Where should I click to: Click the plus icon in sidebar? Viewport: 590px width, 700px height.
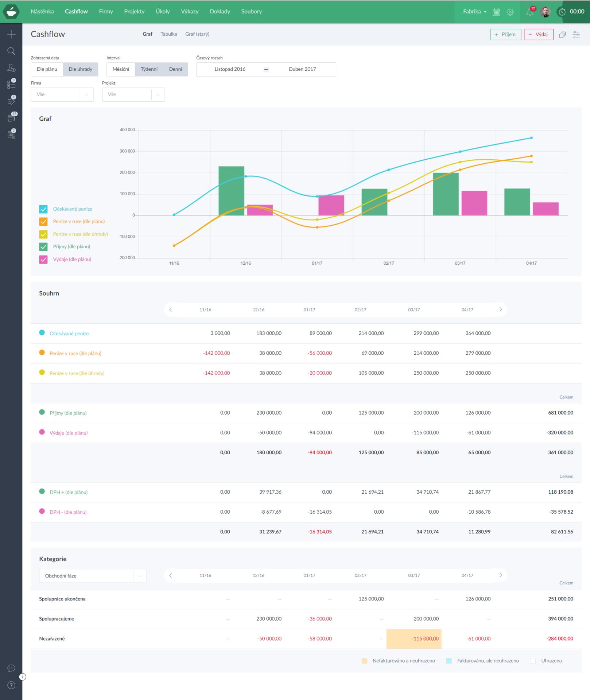click(11, 35)
